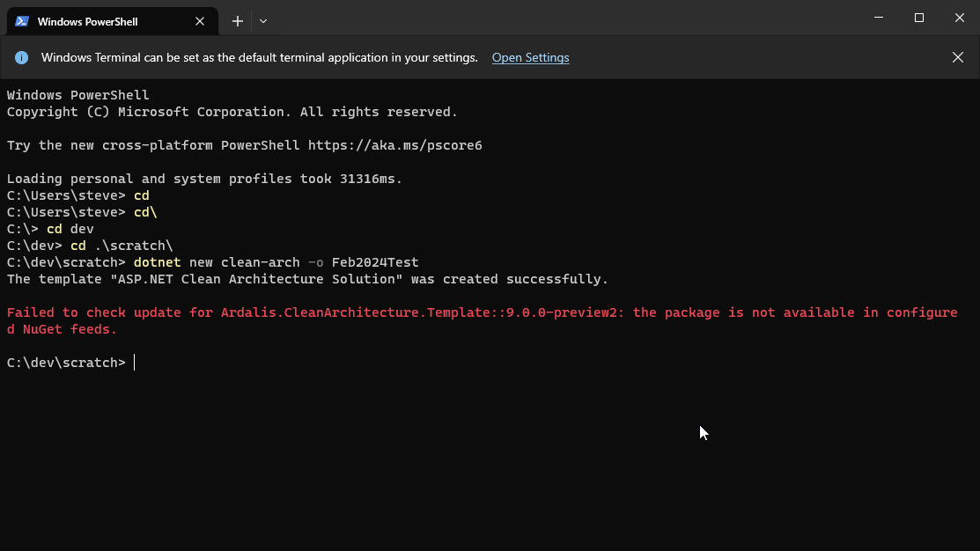980x551 pixels.
Task: Click the template "created successfully" message line
Action: tap(307, 279)
